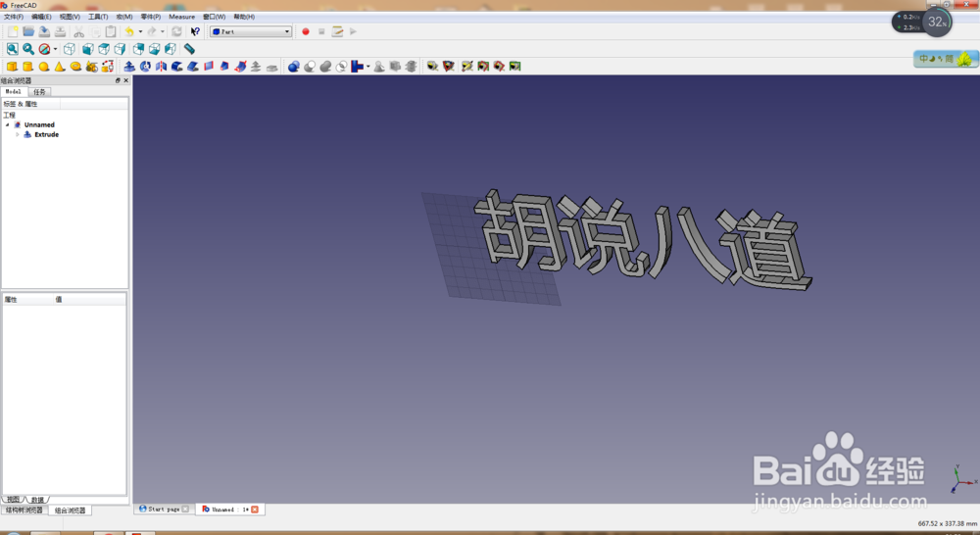Click the Chinese IME language bar

click(946, 59)
